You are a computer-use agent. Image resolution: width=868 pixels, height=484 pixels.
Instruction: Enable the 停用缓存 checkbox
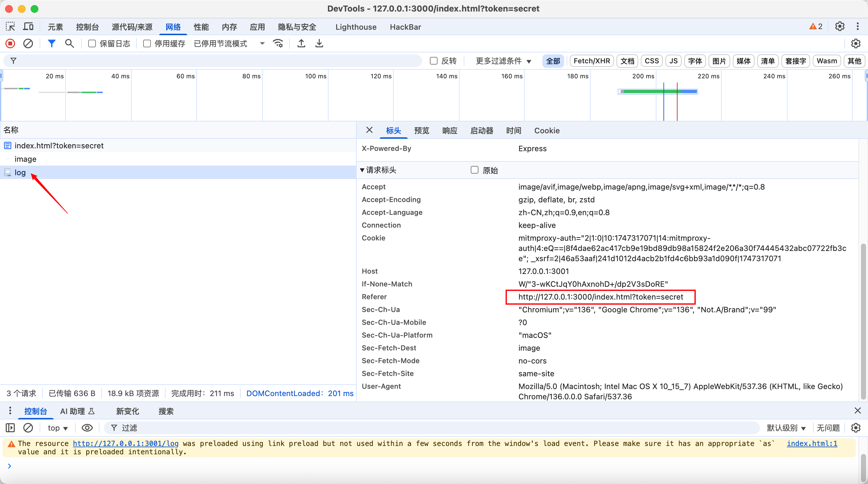tap(147, 43)
